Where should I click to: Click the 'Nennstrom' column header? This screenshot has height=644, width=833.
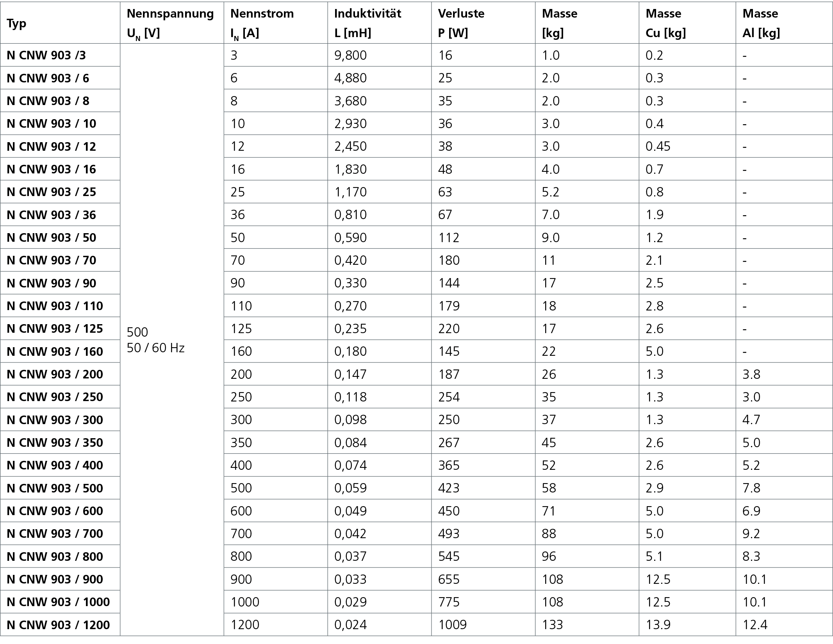[x=276, y=23]
